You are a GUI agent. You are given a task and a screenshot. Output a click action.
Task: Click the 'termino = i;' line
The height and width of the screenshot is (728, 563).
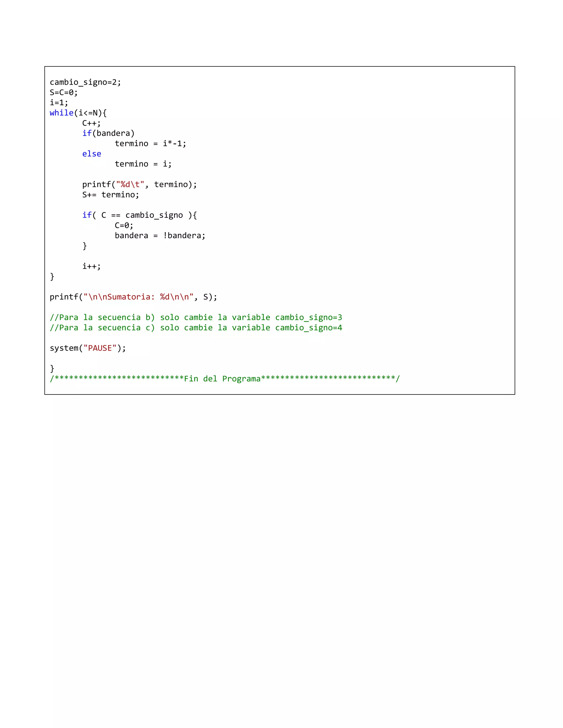pyautogui.click(x=143, y=164)
